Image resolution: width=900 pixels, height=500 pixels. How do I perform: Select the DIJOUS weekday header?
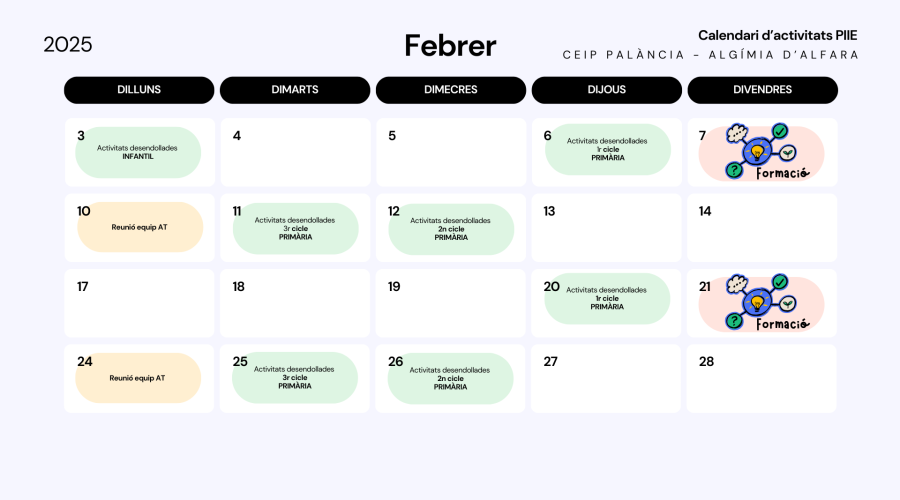point(607,90)
